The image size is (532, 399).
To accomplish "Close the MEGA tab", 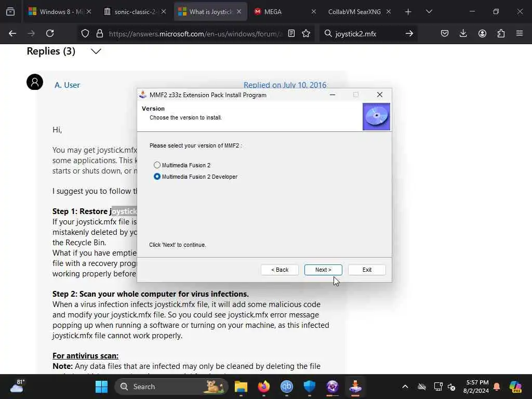I will (313, 11).
